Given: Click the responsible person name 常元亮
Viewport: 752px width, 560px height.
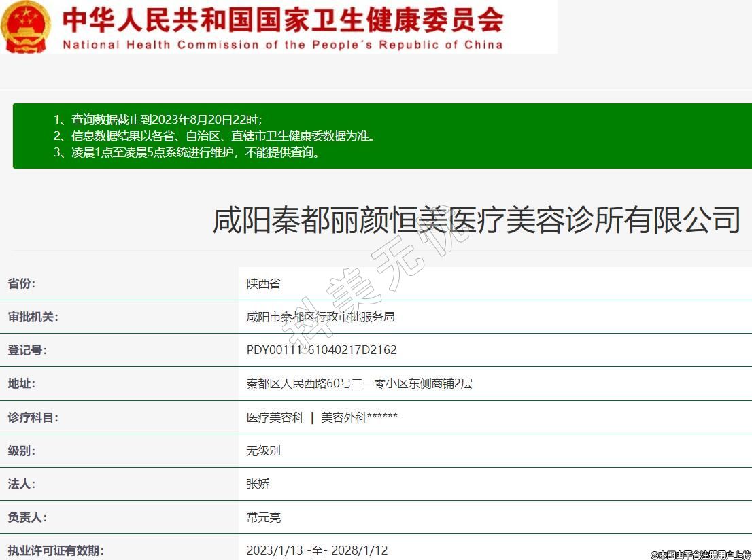Looking at the screenshot, I should [x=263, y=517].
